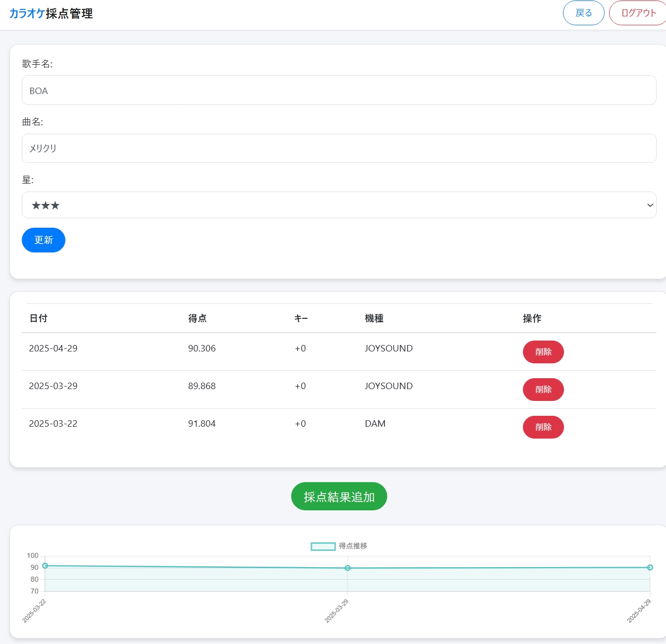The image size is (666, 644).
Task: Select the chart data point at 2025-03-29
Action: pyautogui.click(x=348, y=568)
